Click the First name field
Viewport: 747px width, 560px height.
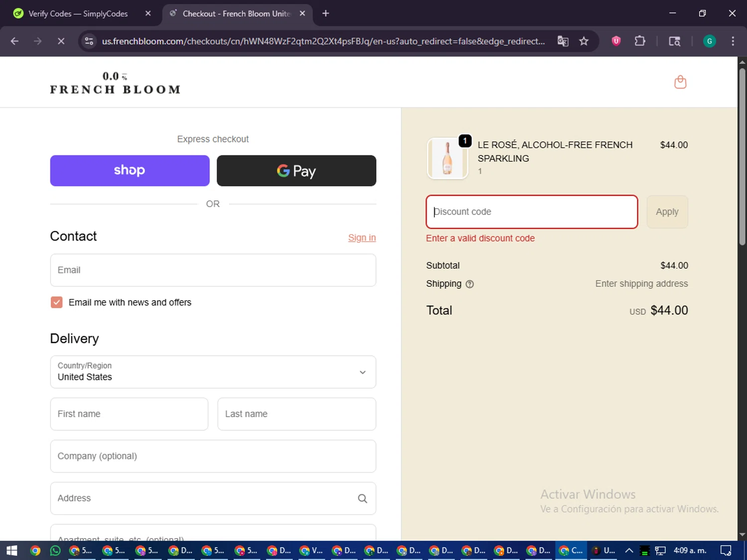pyautogui.click(x=129, y=414)
